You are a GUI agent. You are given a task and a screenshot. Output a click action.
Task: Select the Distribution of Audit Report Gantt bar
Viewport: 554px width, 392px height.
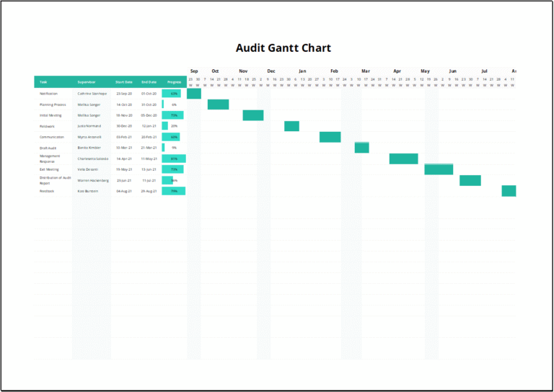click(470, 180)
